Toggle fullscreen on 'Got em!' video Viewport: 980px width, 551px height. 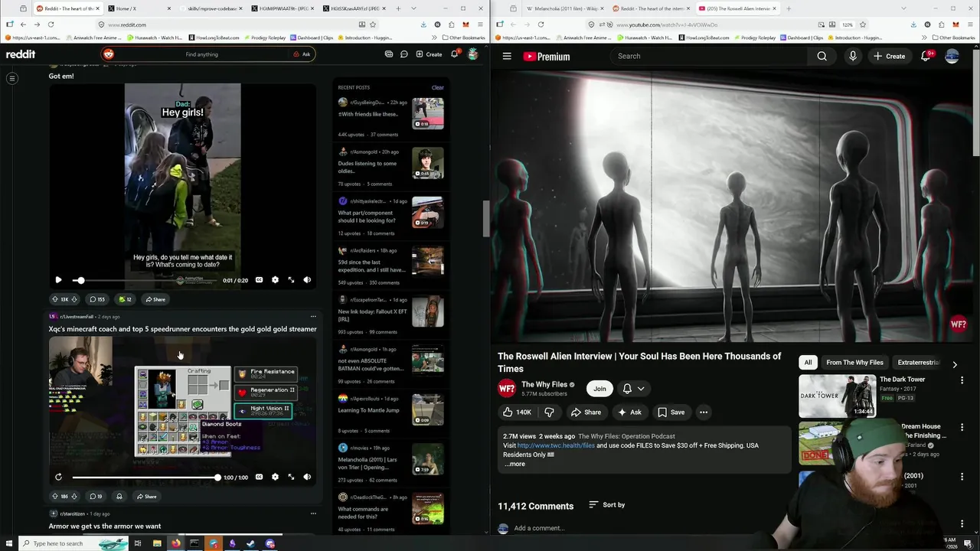coord(291,280)
